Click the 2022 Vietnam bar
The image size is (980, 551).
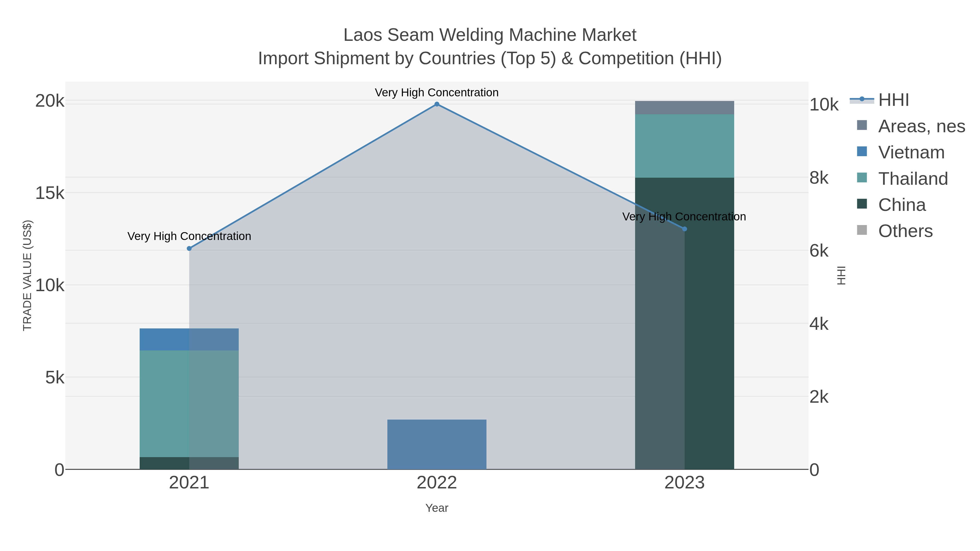[437, 445]
